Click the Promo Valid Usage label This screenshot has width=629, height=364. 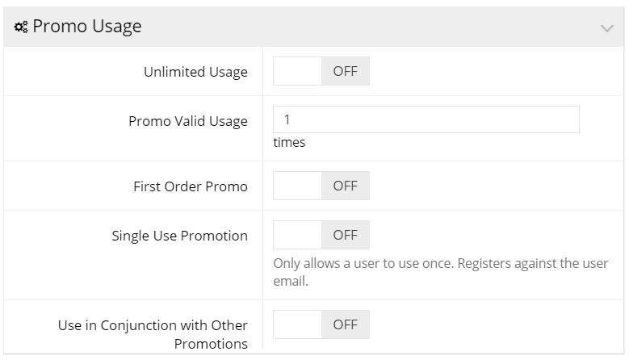(x=188, y=121)
